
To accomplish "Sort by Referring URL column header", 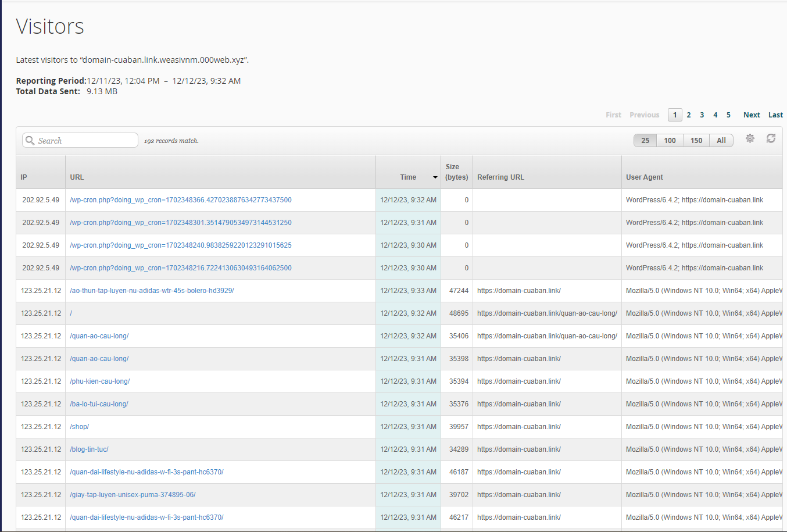I will 500,177.
